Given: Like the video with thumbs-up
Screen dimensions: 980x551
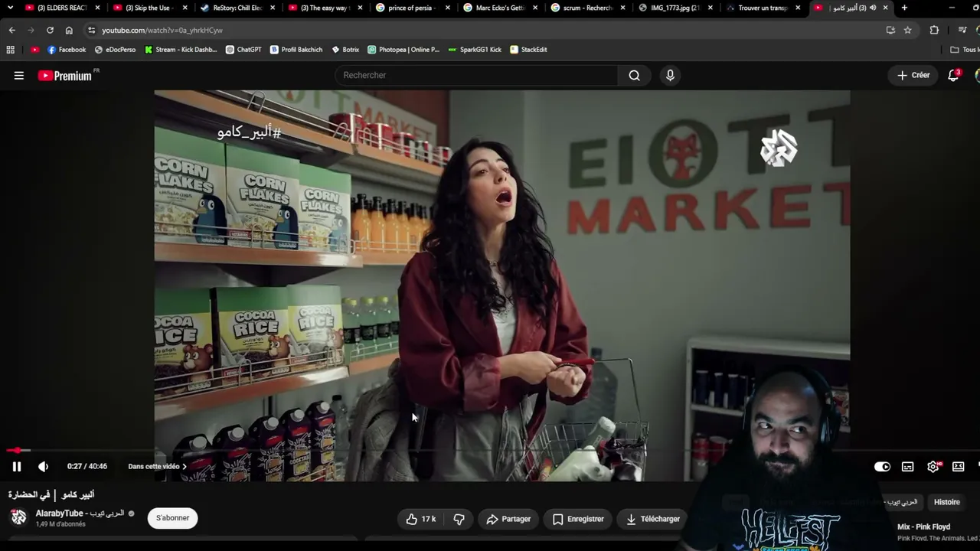Looking at the screenshot, I should [x=422, y=519].
